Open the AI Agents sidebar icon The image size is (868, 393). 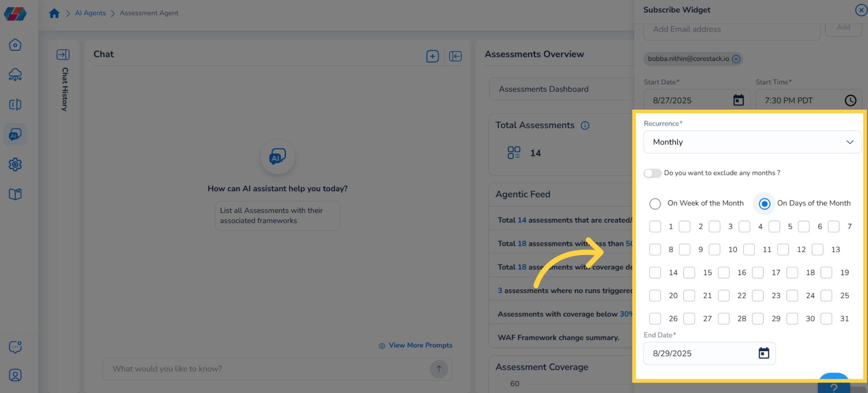tap(15, 135)
